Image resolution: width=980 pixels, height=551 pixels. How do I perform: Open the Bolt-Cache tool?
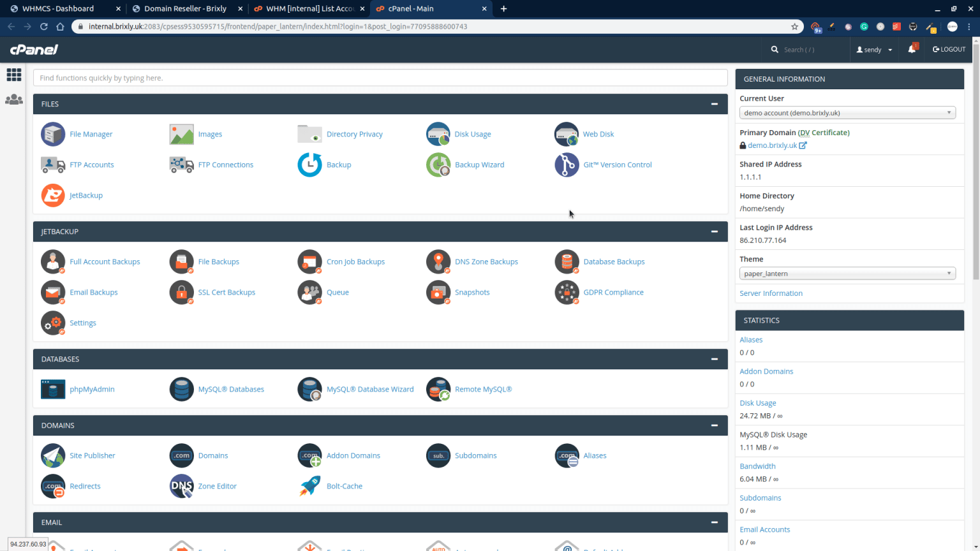tap(344, 486)
